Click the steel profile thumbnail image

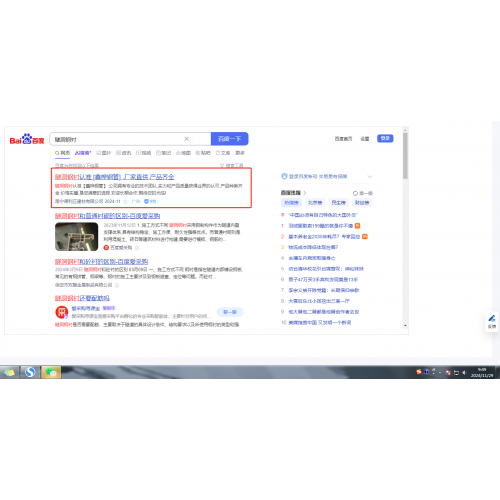77,236
